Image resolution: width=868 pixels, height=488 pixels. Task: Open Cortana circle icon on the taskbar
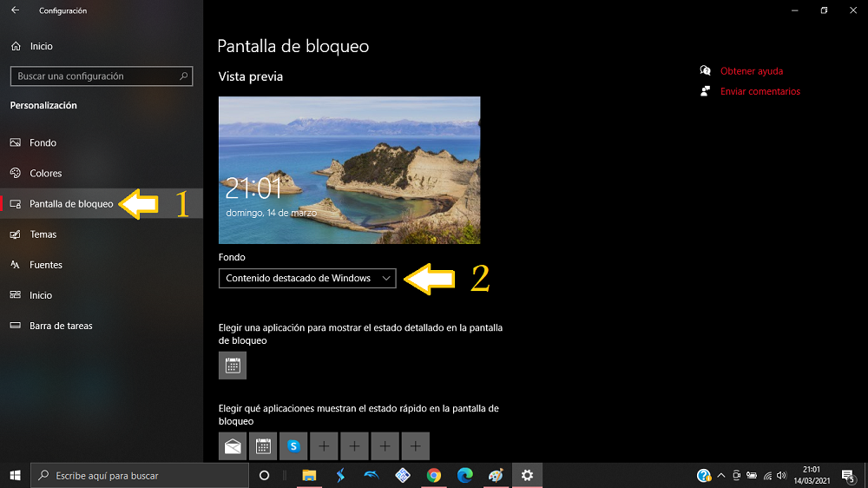point(264,475)
